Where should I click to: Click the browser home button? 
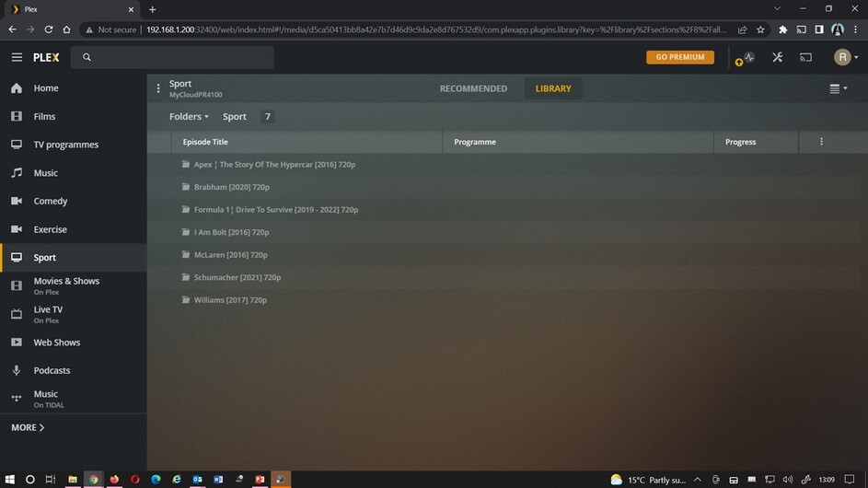click(66, 29)
